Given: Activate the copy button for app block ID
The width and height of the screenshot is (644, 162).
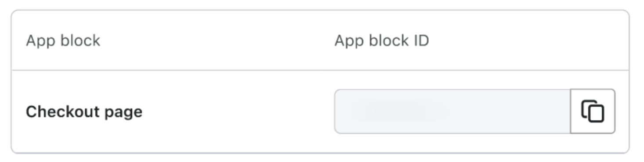Looking at the screenshot, I should (593, 111).
